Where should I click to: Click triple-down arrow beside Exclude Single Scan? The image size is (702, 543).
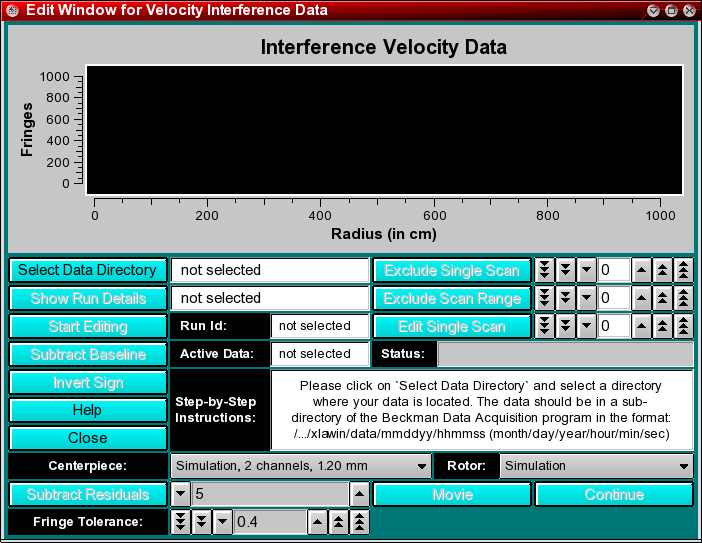[x=544, y=270]
